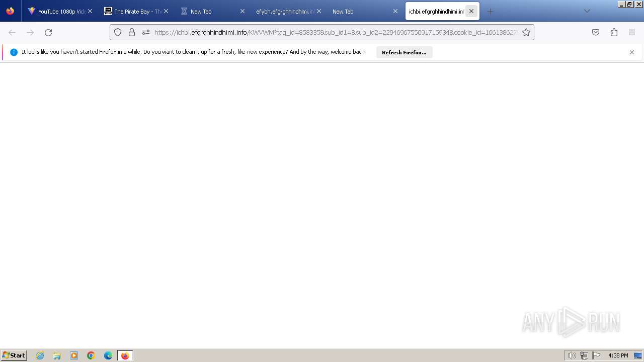Switch to the first New Tab
The image size is (644, 362).
tap(212, 11)
